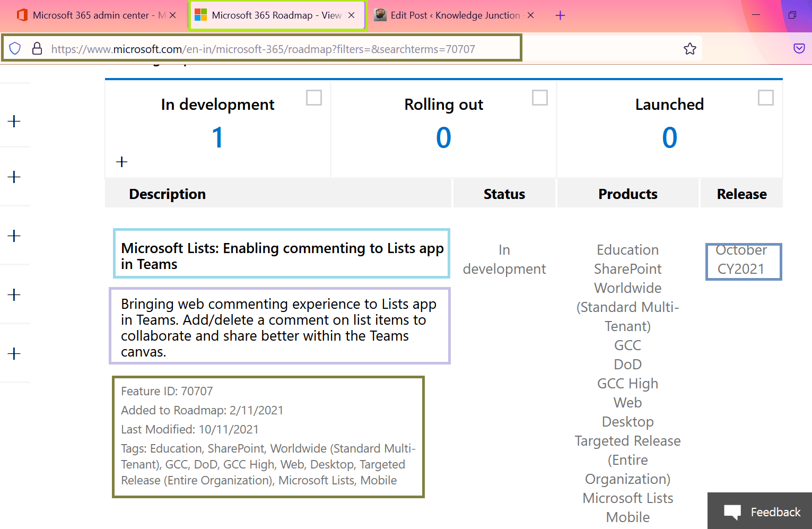Viewport: 812px width, 529px height.
Task: Click "Last Modified: 10/11/2021" text
Action: (x=190, y=429)
